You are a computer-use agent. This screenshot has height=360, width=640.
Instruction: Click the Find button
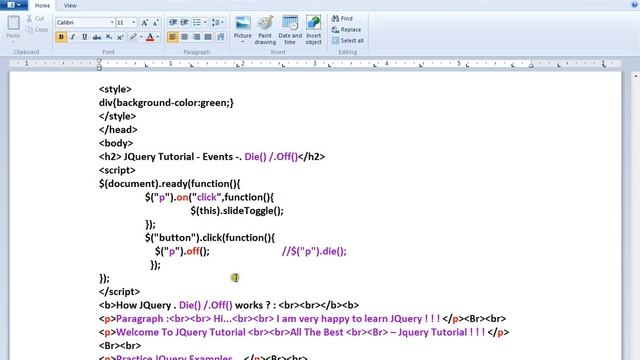pos(342,18)
